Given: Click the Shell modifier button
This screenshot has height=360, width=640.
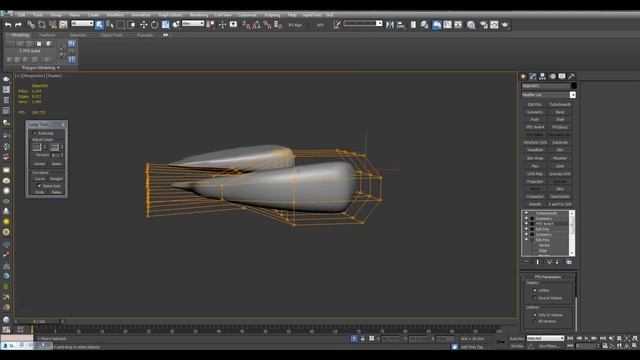Looking at the screenshot, I should pos(560,120).
